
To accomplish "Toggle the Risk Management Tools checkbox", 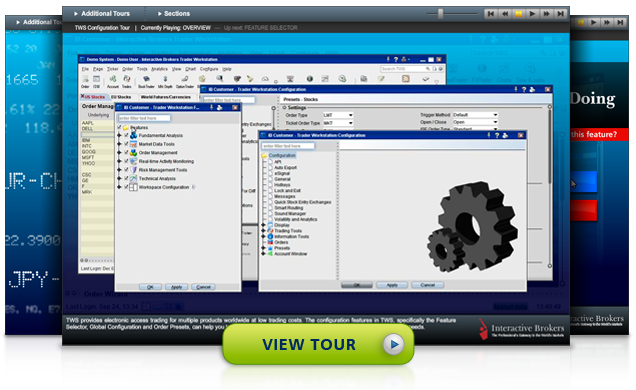I will click(x=126, y=170).
